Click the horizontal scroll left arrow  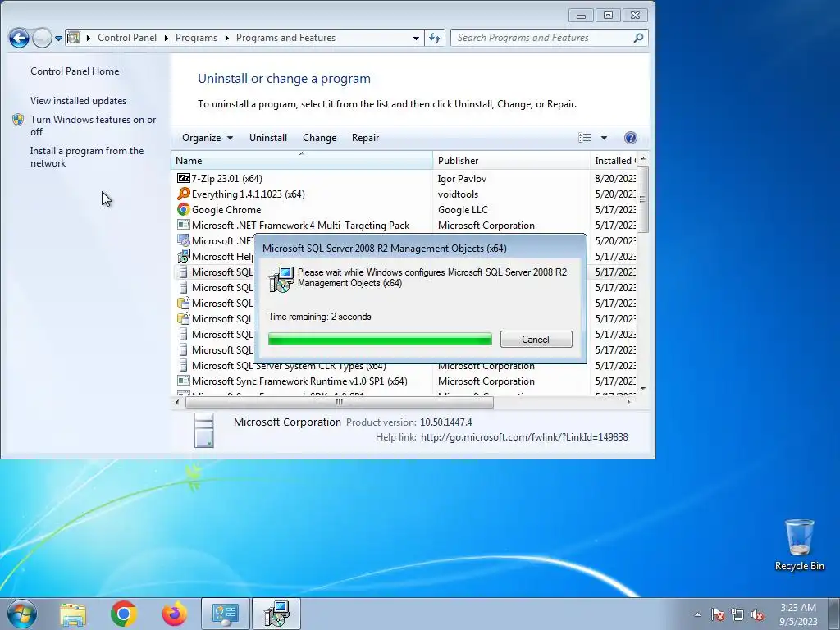pyautogui.click(x=177, y=402)
